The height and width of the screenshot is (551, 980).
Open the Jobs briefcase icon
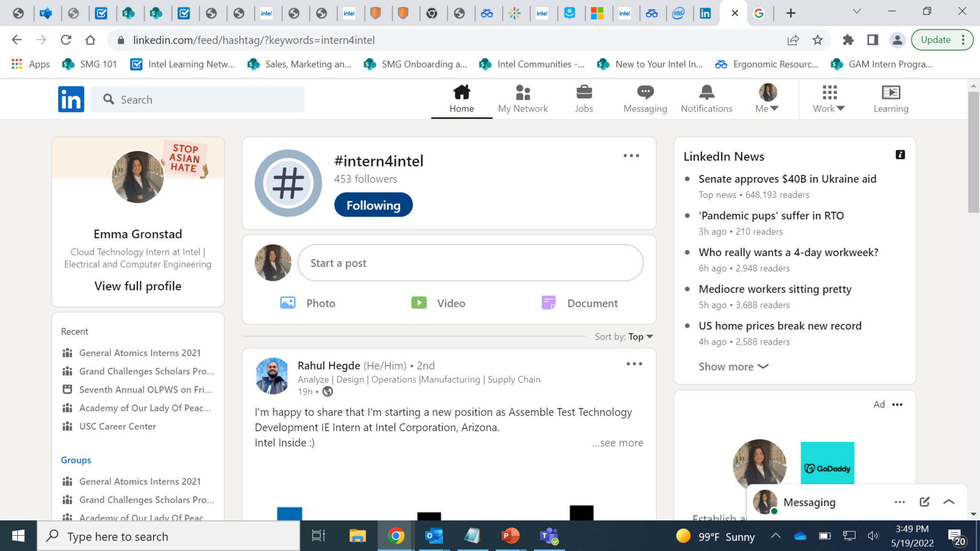[x=584, y=92]
